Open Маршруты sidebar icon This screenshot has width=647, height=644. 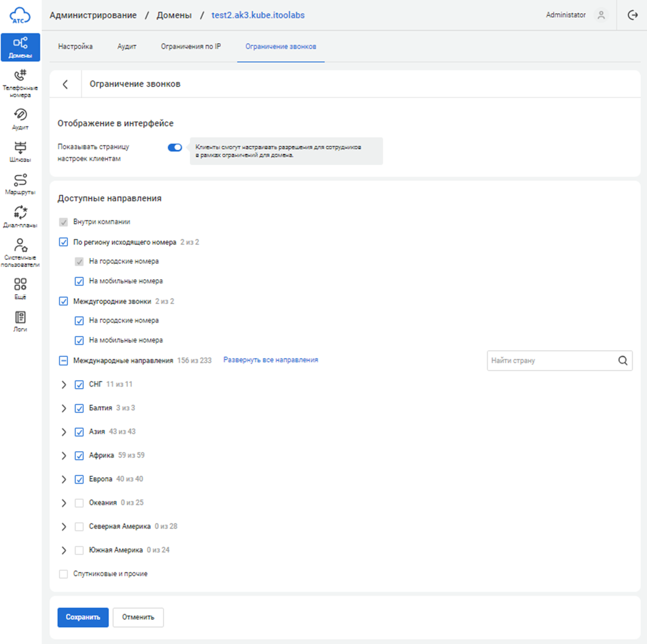point(20,184)
